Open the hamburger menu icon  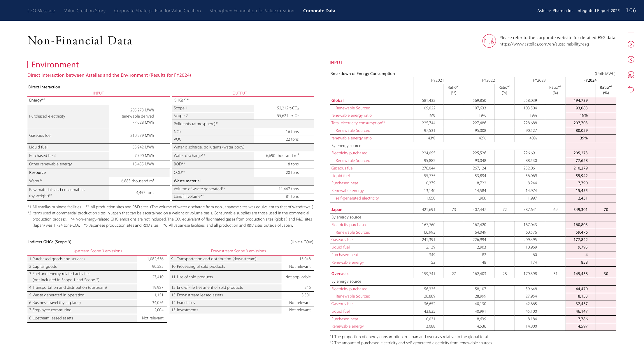click(631, 30)
